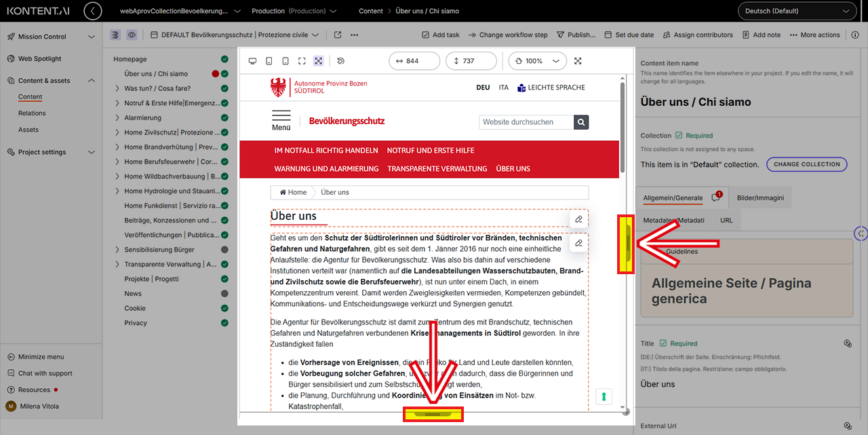Switch to the Bilder/Immagini tab
This screenshot has width=868, height=435.
(760, 198)
